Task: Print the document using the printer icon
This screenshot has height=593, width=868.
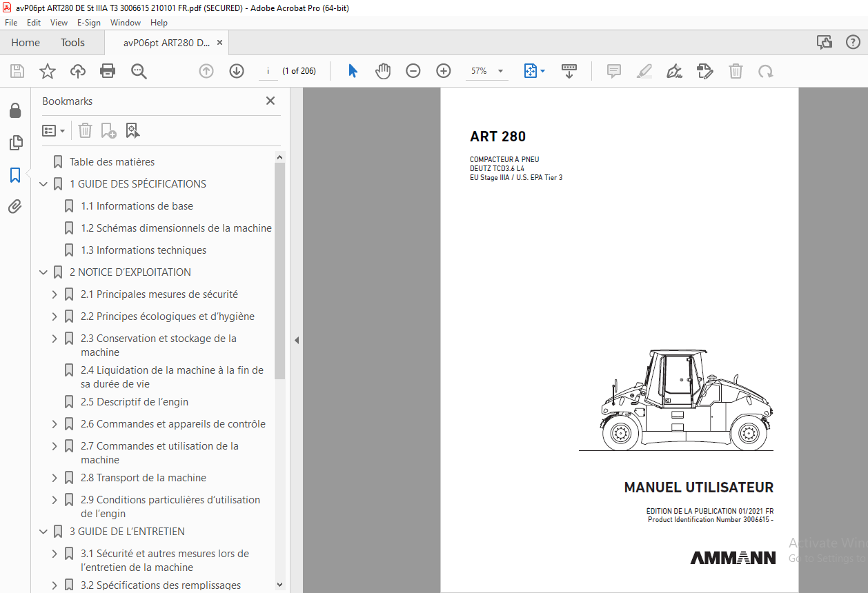Action: coord(108,71)
